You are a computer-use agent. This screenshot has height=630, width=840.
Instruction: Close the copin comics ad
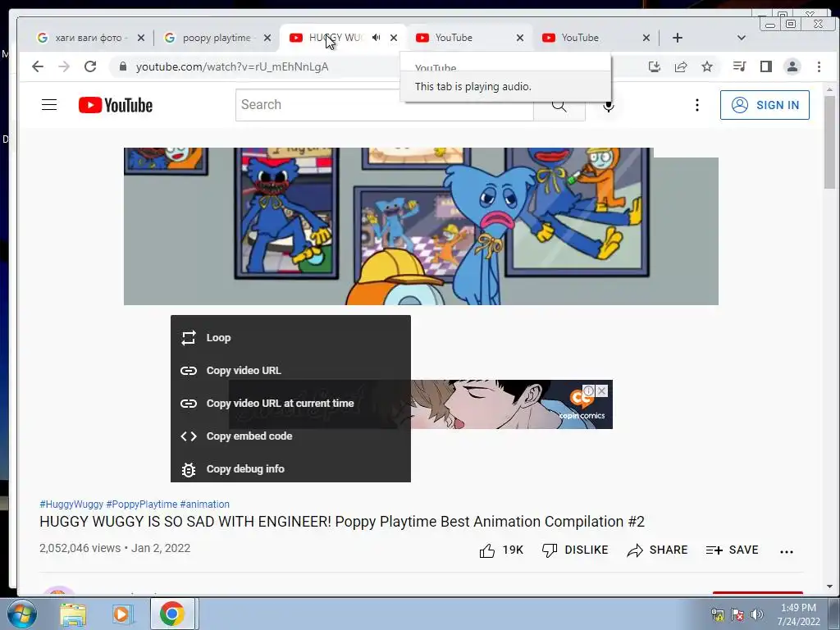[x=601, y=390]
